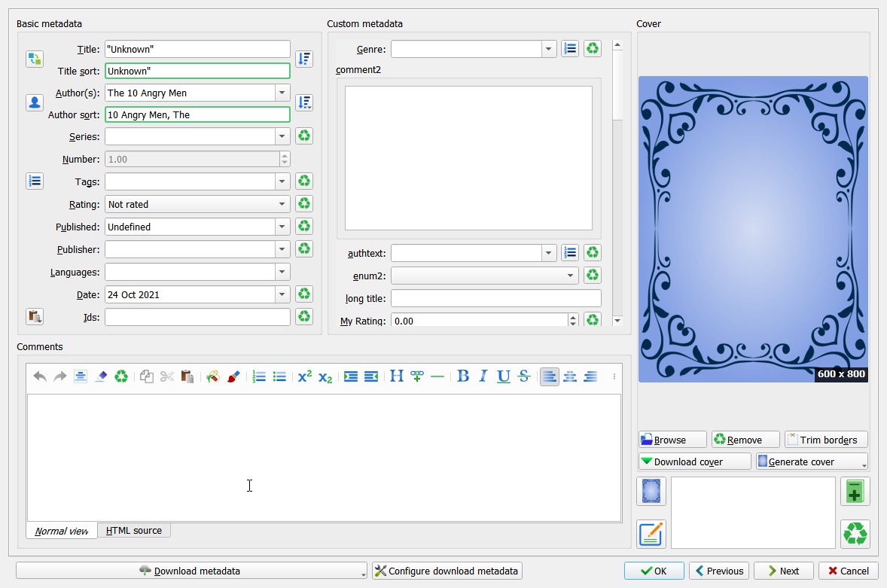Expand the Genre combo box
The image size is (887, 588).
point(548,49)
